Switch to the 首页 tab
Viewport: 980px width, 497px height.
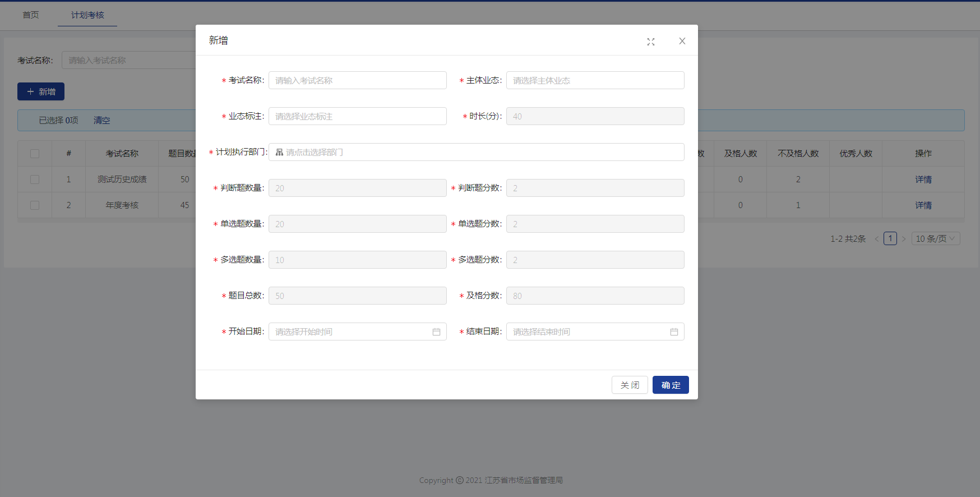(x=31, y=15)
